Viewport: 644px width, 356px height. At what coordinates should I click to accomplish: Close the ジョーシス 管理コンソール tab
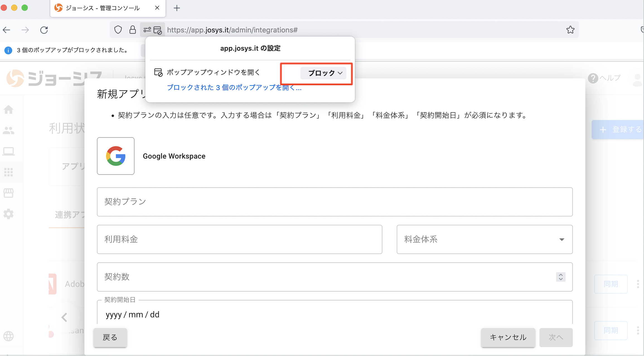(157, 8)
